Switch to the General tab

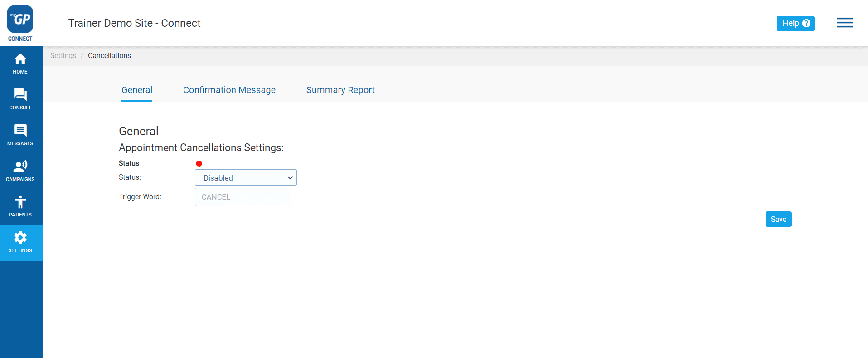pos(136,90)
